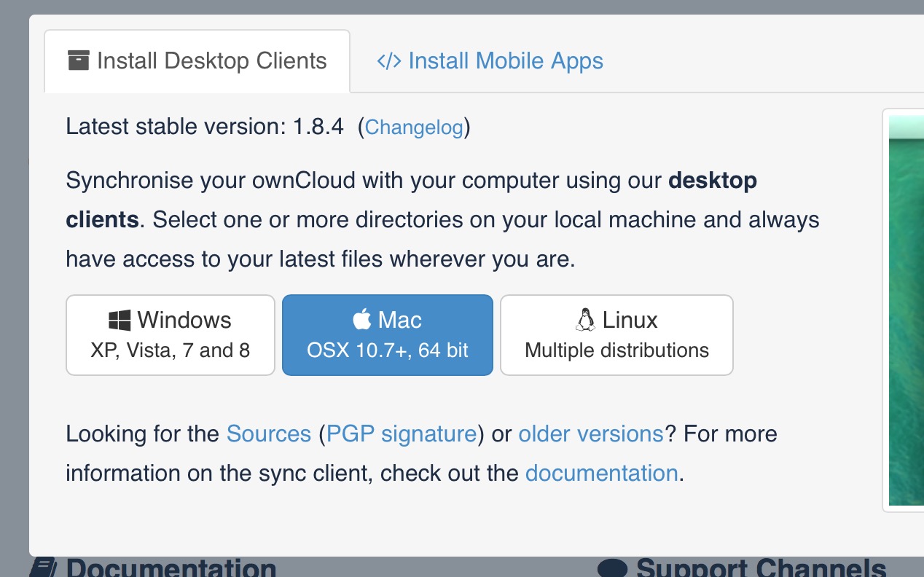The image size is (924, 577).
Task: Click the Windows logo icon
Action: pyautogui.click(x=120, y=321)
